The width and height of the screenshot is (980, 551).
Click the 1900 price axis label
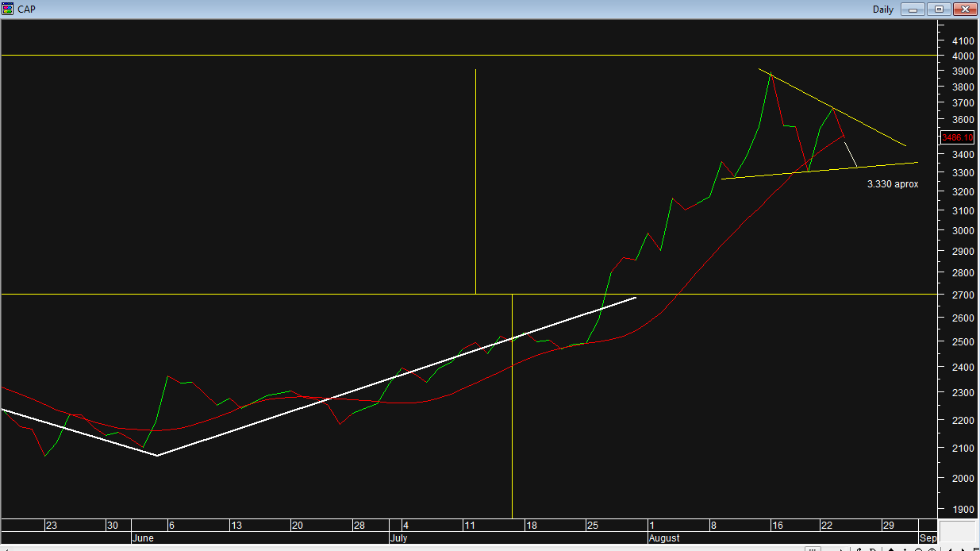(x=963, y=510)
